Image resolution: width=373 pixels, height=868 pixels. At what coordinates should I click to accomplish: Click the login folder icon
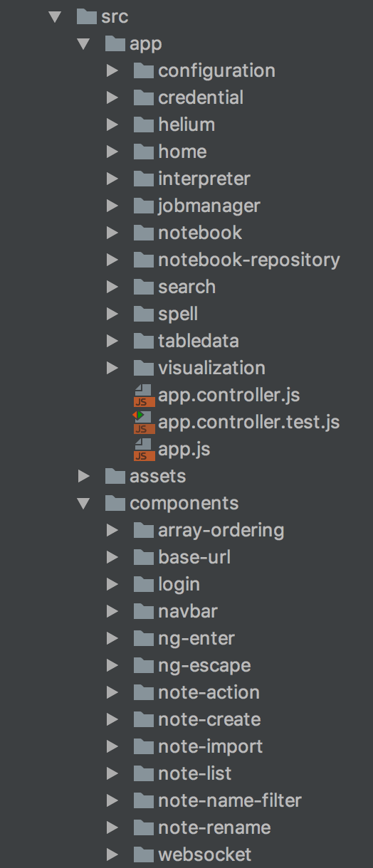tap(143, 583)
